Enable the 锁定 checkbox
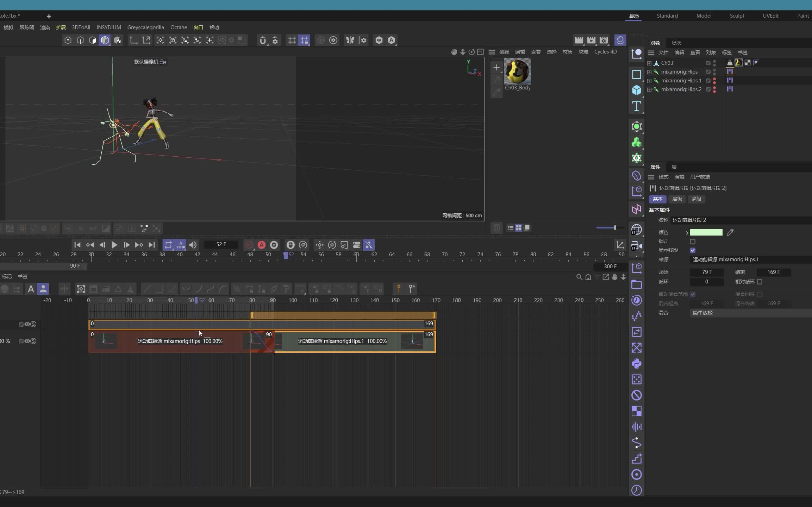This screenshot has width=812, height=507. (x=692, y=242)
